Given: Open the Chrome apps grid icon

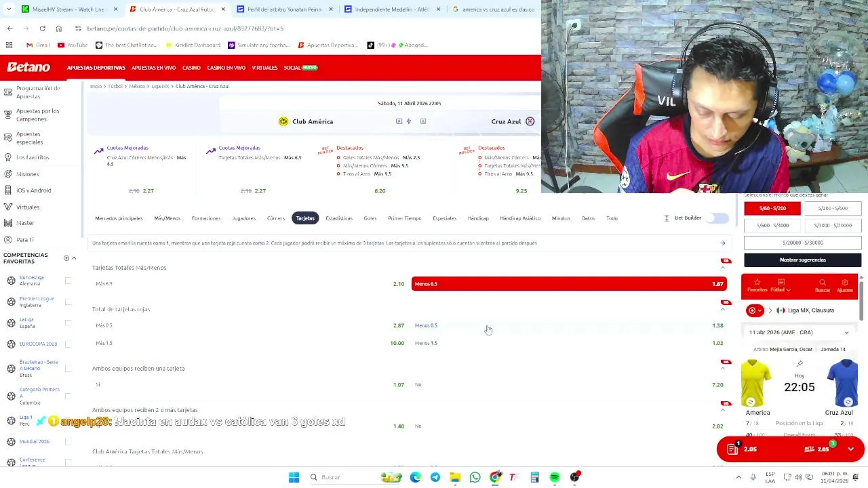Looking at the screenshot, I should coord(9,45).
